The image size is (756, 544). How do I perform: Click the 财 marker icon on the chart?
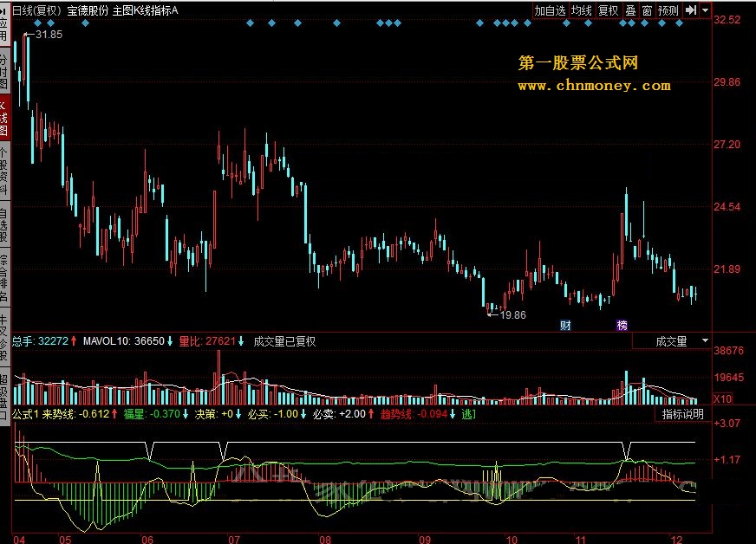pos(565,325)
